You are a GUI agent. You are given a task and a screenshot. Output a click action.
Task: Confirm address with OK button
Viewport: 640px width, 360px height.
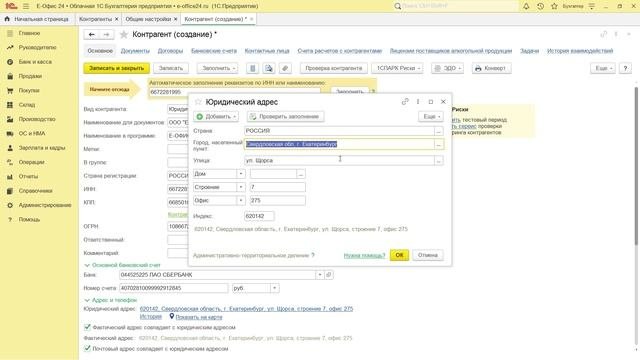(x=399, y=255)
